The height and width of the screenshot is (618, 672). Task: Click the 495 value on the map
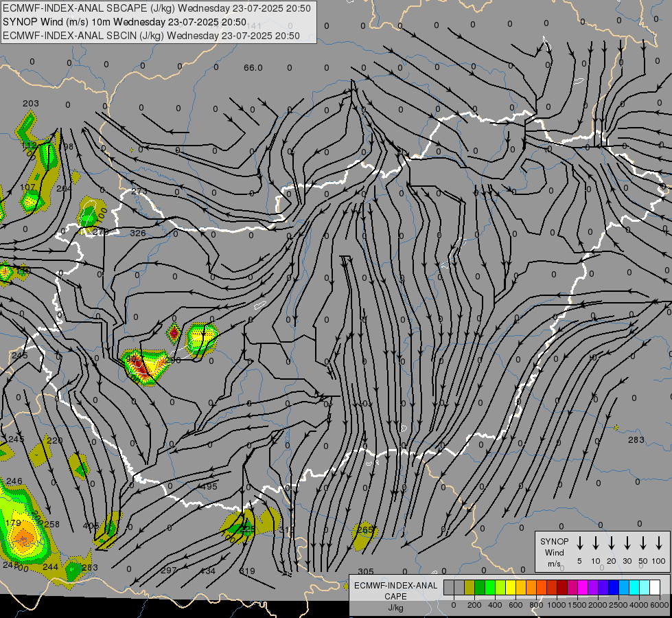point(209,486)
